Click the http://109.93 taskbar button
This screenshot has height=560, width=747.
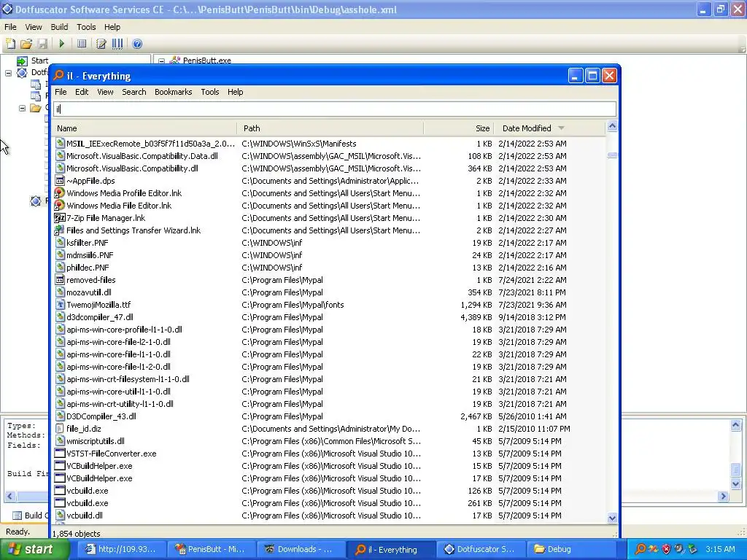[120, 550]
